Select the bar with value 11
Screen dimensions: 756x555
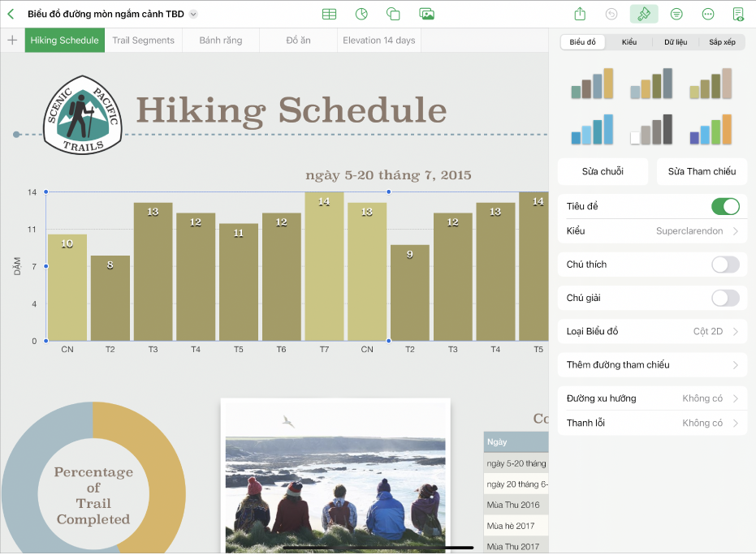(238, 282)
